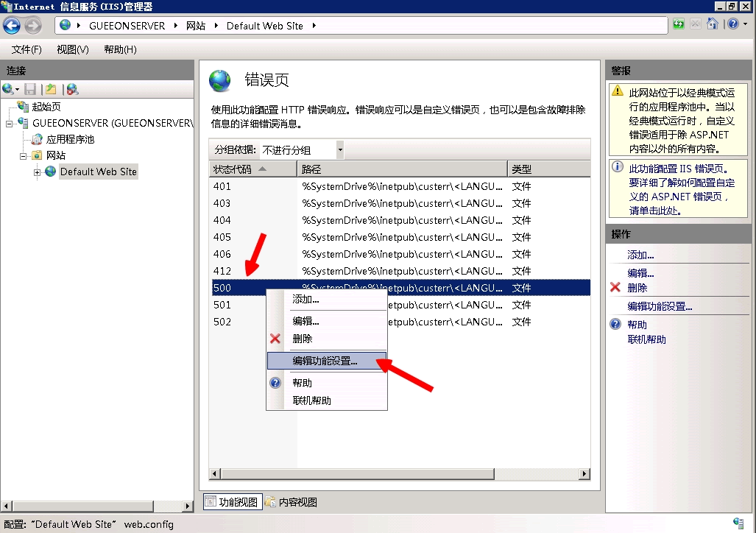Click the horizontal scrollbar right arrow

click(585, 475)
